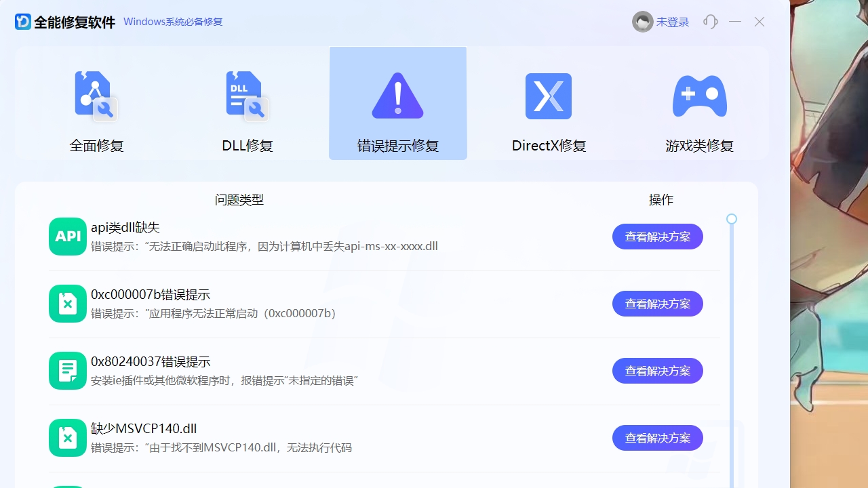868x488 pixels.
Task: Click the API badge icon for api类dll缺失
Action: tap(67, 236)
